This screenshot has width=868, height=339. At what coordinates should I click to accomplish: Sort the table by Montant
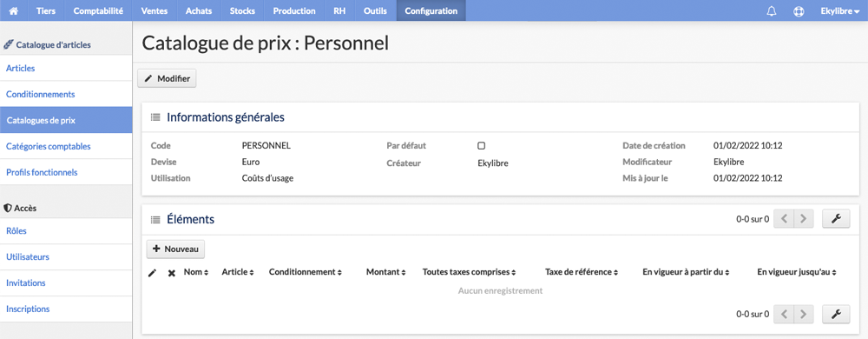386,272
